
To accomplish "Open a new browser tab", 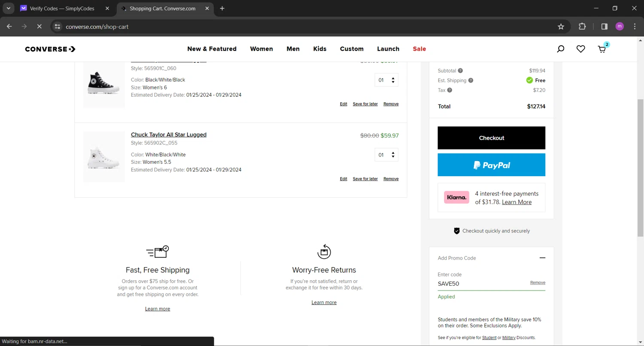I will 222,9.
